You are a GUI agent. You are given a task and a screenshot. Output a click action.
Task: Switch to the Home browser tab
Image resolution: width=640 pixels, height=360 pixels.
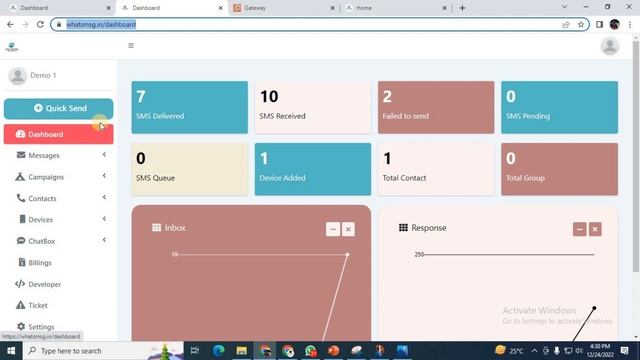pos(396,8)
